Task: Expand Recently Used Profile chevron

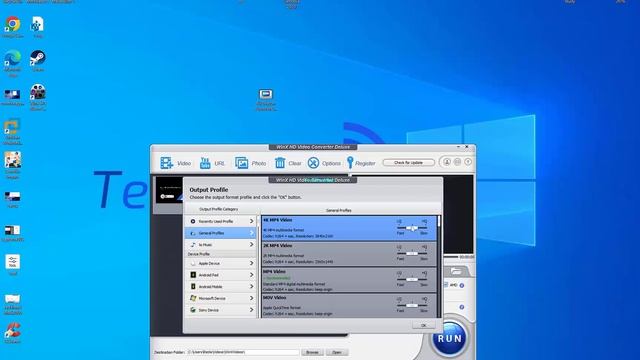Action: tap(251, 221)
